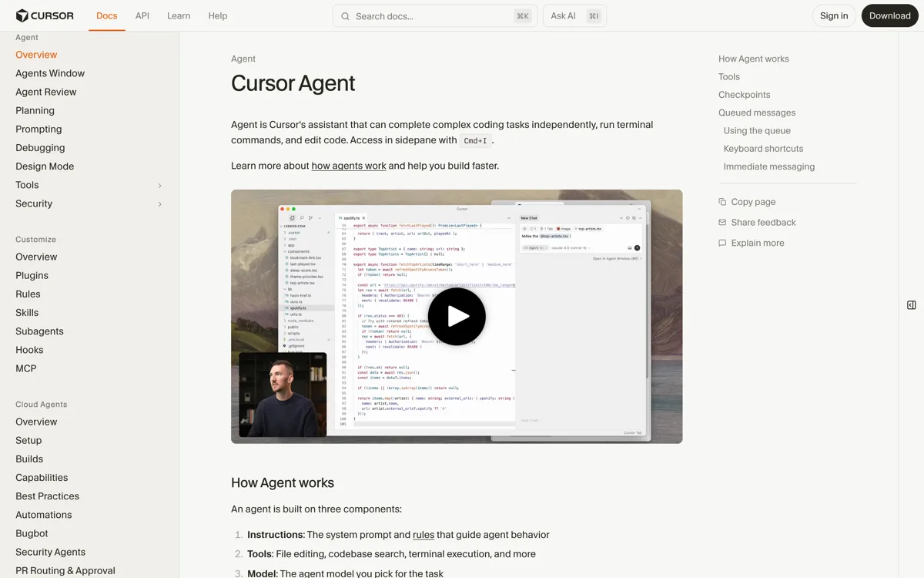Open Debugging sidebar page
Viewport: 924px width, 578px height.
pos(40,147)
